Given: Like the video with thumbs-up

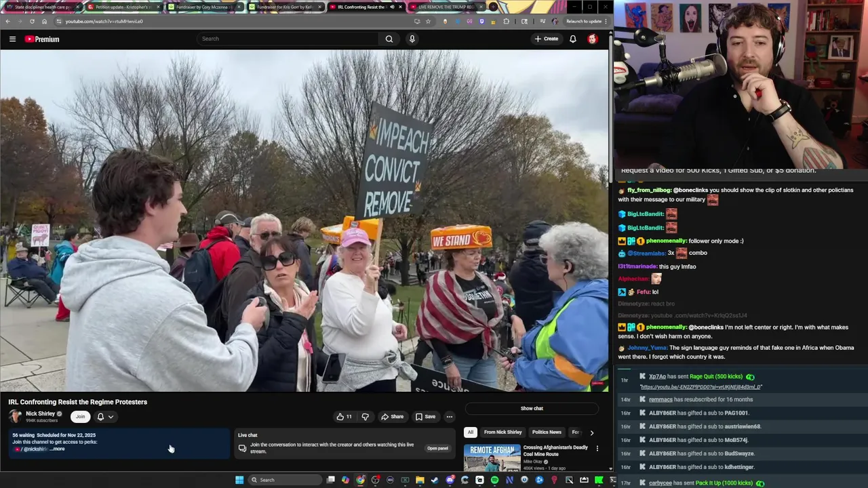Looking at the screenshot, I should (344, 417).
